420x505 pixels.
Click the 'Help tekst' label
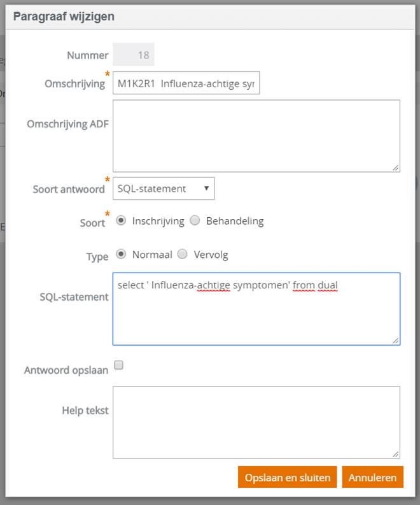[x=85, y=410]
